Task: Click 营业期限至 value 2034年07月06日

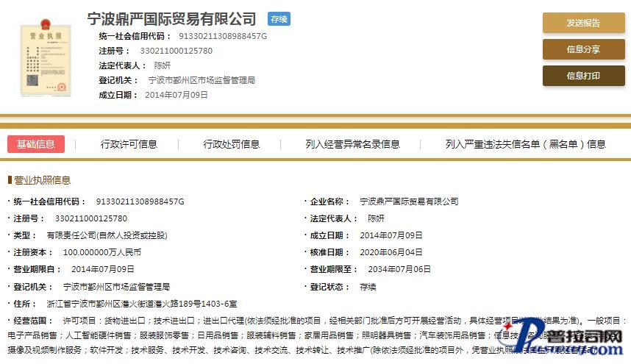Action: pyautogui.click(x=399, y=269)
